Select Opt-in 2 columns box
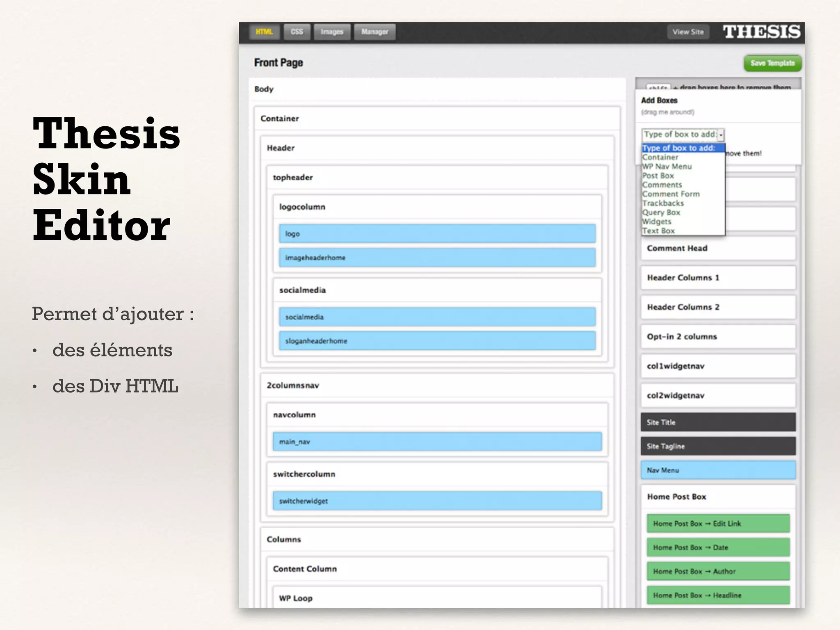Image resolution: width=840 pixels, height=630 pixels. pos(718,337)
